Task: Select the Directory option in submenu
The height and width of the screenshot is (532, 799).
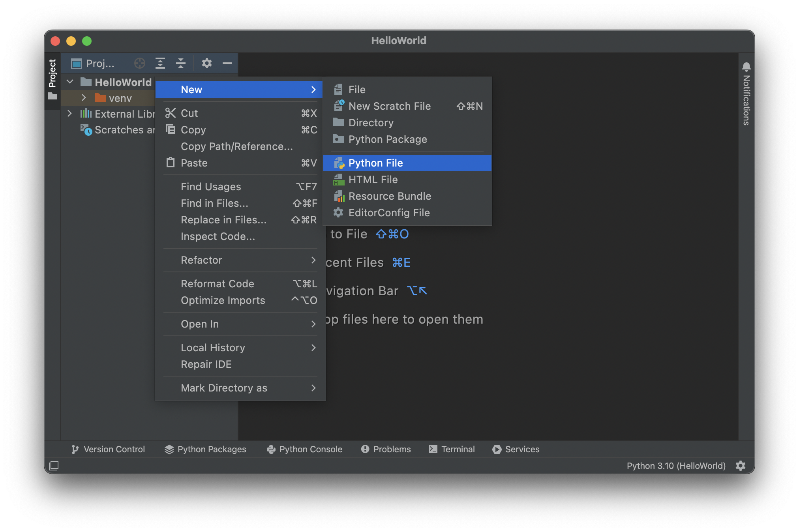Action: (x=371, y=123)
